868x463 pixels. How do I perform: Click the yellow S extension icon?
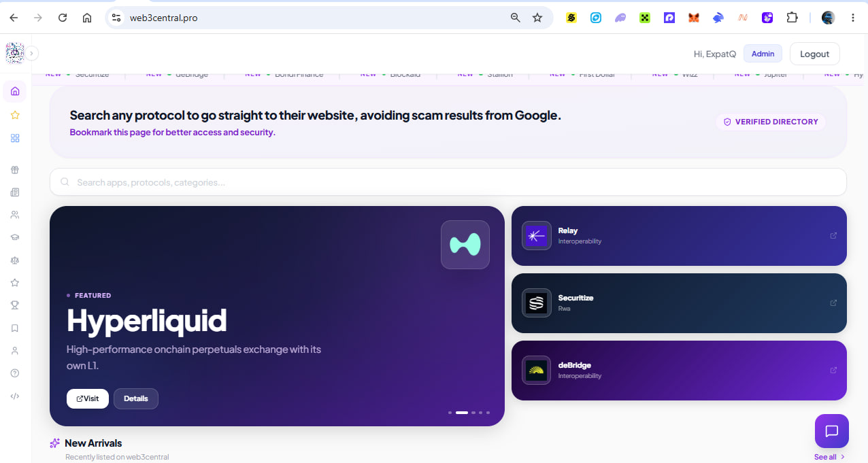[571, 18]
